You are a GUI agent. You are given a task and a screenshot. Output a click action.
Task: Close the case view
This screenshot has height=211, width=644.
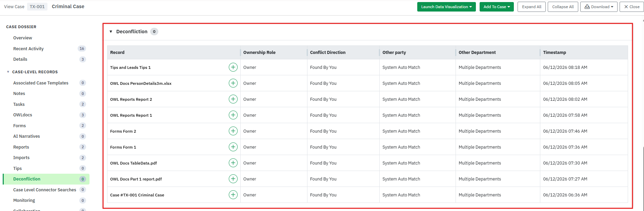click(632, 7)
